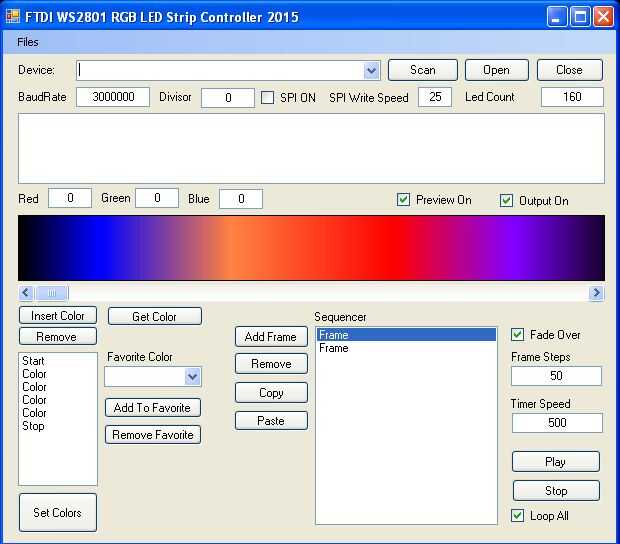The height and width of the screenshot is (544, 620).
Task: Click the Open device button
Action: [496, 70]
